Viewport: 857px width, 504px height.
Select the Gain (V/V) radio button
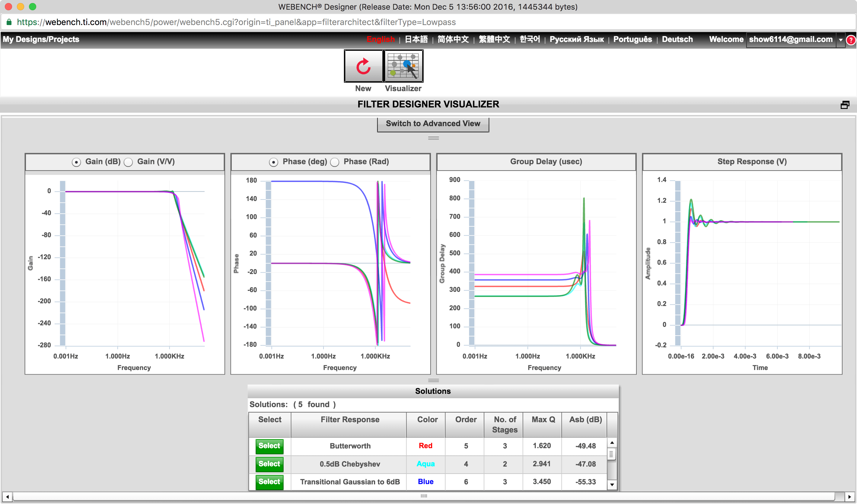point(128,162)
